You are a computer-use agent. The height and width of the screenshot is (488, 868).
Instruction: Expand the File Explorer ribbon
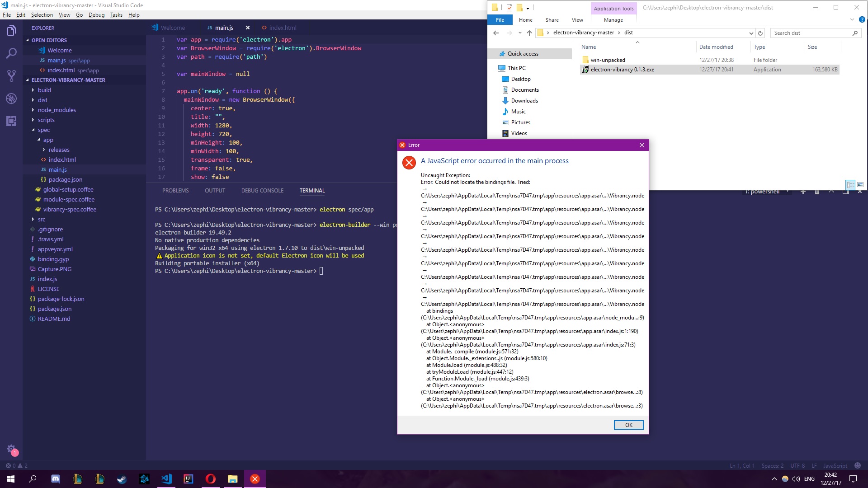[852, 20]
